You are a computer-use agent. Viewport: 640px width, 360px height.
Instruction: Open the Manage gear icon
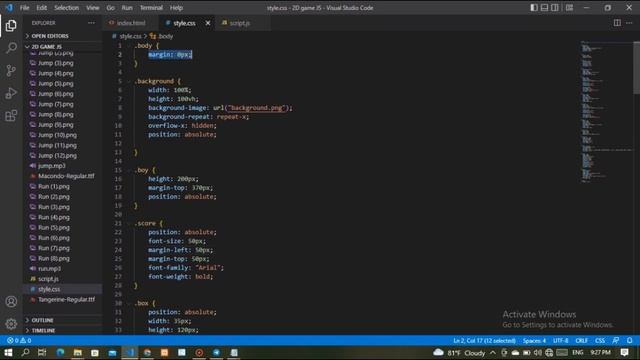(11, 324)
